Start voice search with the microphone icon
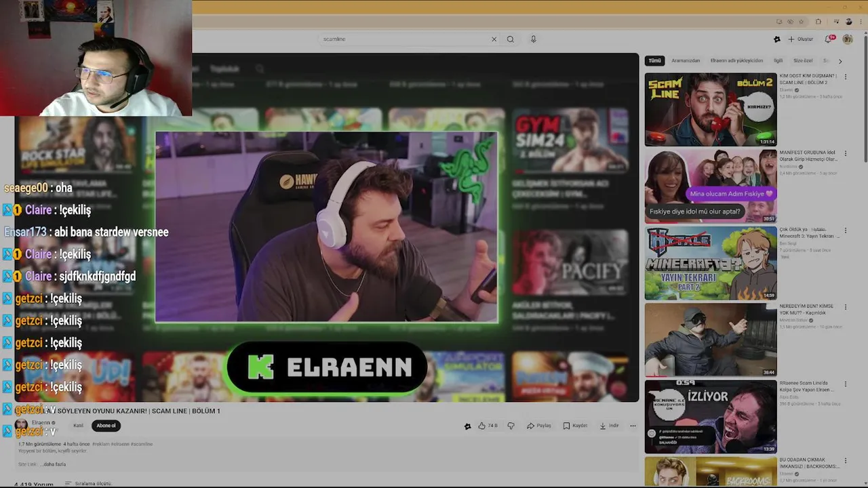 tap(533, 39)
